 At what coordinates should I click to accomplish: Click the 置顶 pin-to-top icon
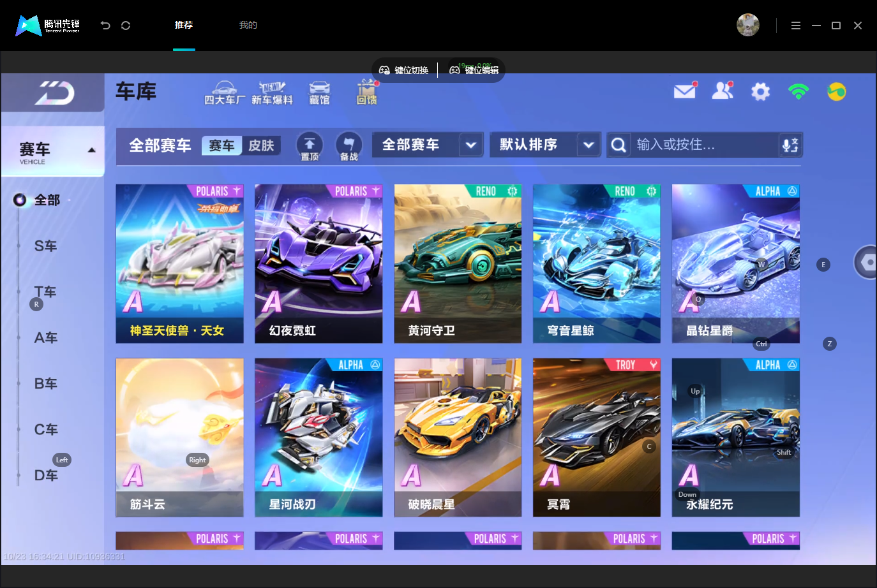pyautogui.click(x=310, y=146)
